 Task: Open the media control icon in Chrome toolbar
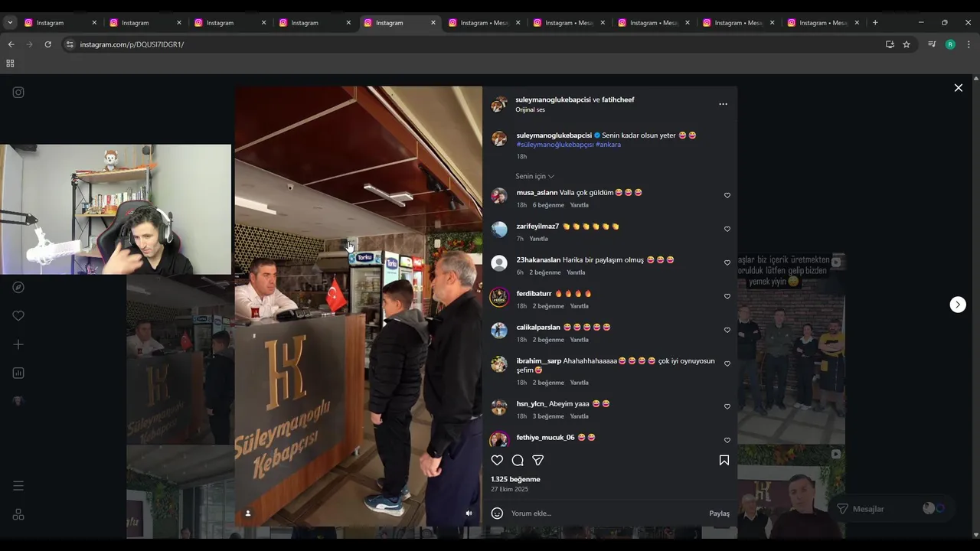932,44
